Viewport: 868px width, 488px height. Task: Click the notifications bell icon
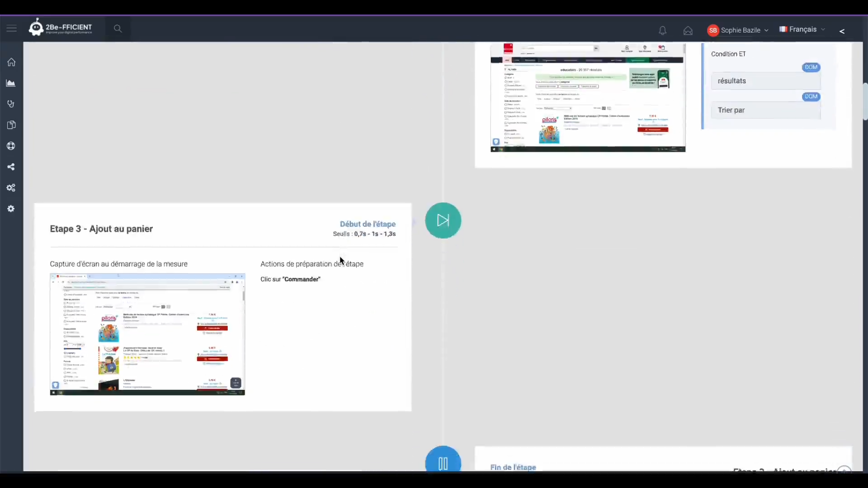pos(662,30)
